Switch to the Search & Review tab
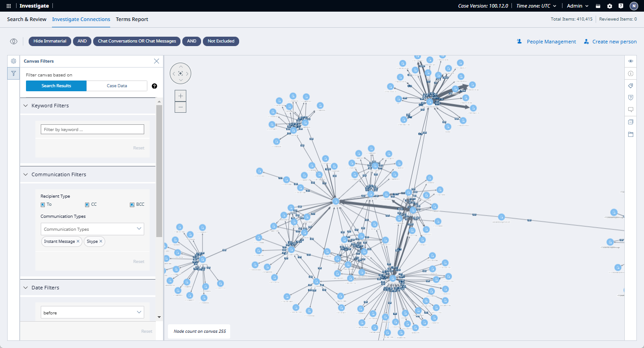This screenshot has height=348, width=644. pos(27,19)
